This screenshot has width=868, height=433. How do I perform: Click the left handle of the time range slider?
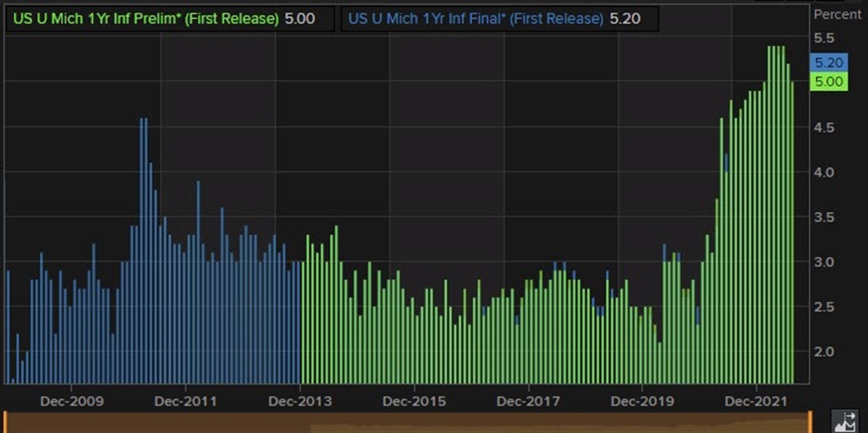[x=4, y=422]
